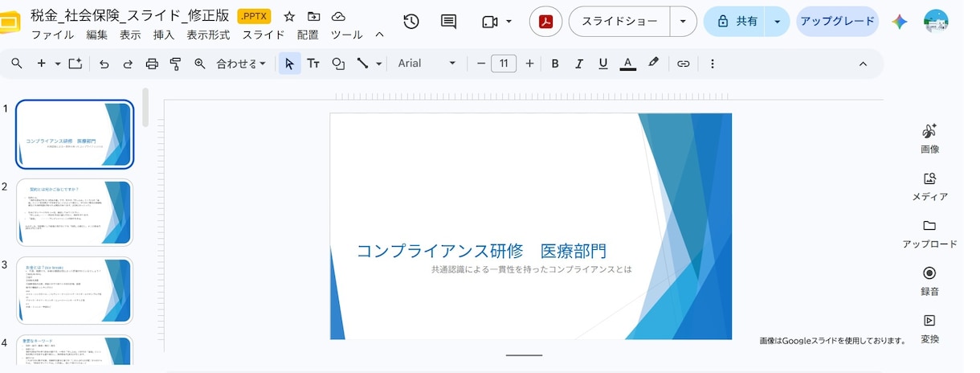The width and height of the screenshot is (980, 373).
Task: Print the presentation
Action: [152, 64]
